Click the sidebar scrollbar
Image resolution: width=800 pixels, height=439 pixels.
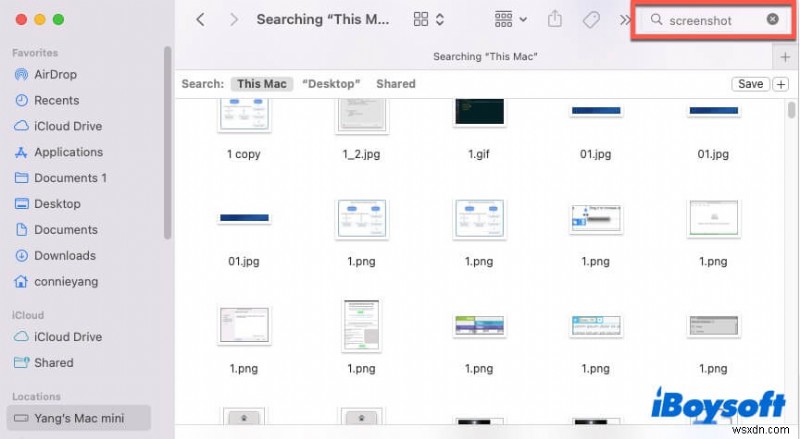click(x=167, y=143)
